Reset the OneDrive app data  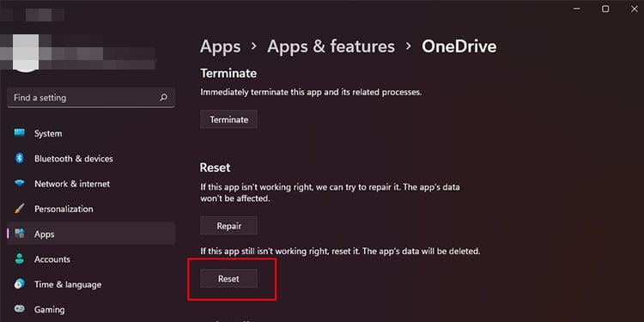(x=228, y=278)
